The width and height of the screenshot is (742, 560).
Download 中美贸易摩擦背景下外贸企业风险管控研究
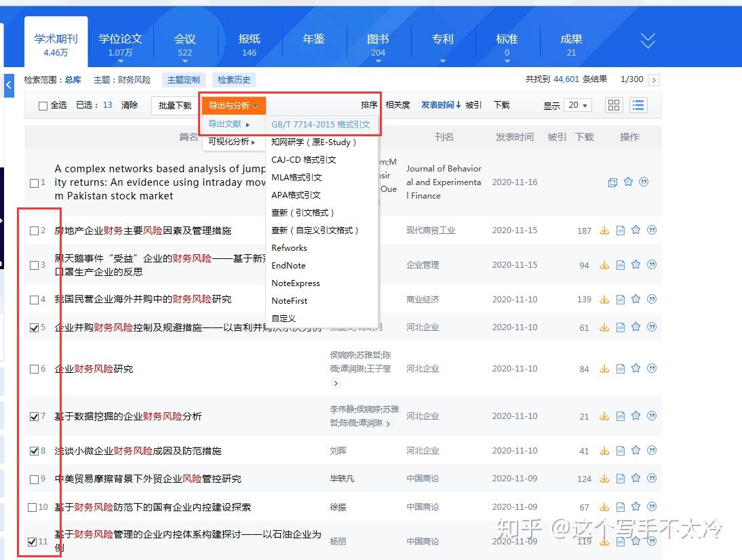point(604,479)
